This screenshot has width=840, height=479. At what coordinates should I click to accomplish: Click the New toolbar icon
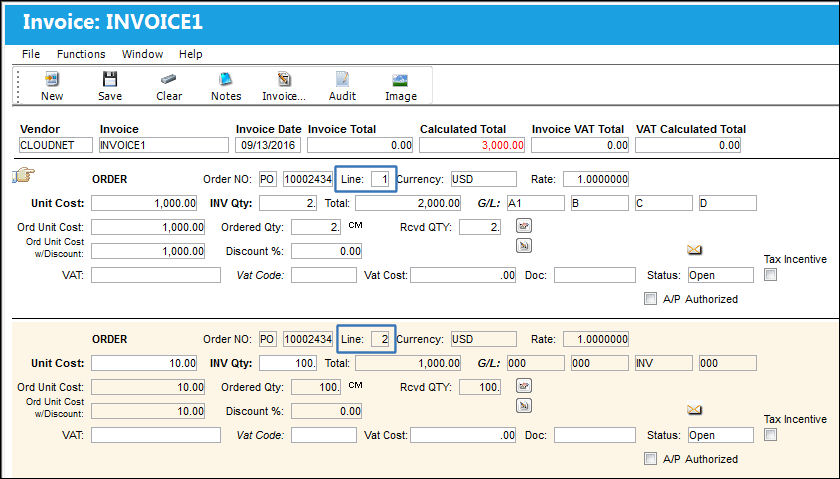[52, 80]
